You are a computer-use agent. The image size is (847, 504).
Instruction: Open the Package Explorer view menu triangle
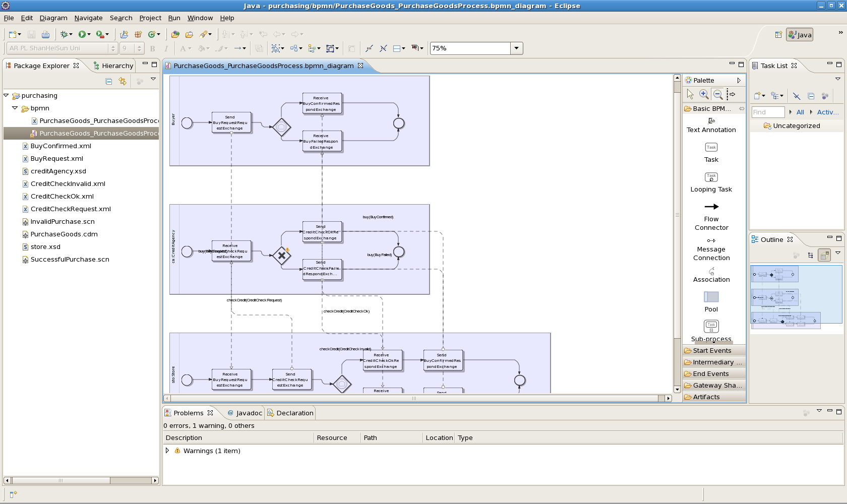pos(153,80)
